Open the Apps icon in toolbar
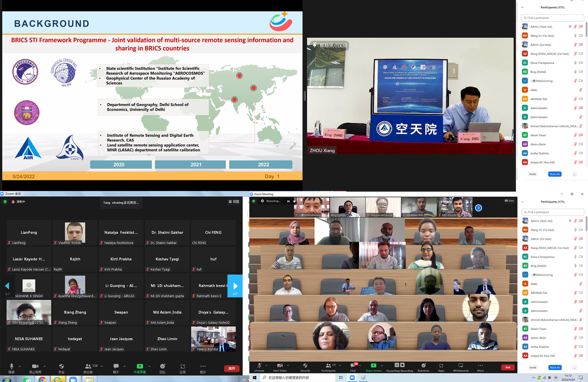Screen dimensions: 588x382 [x=441, y=366]
